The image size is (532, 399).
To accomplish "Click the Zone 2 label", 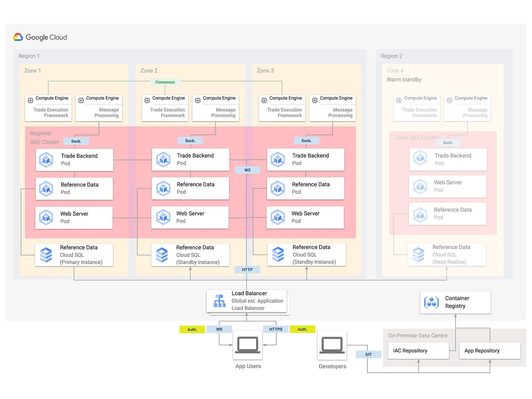I will (149, 71).
